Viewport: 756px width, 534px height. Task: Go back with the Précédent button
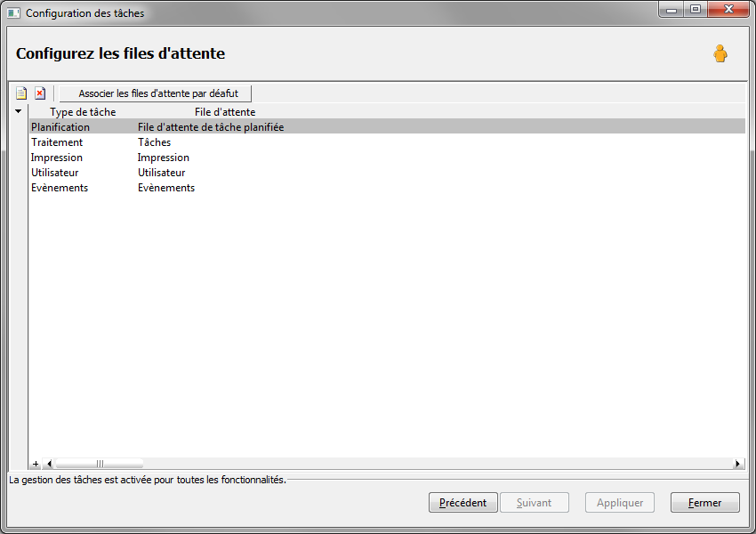click(x=462, y=503)
